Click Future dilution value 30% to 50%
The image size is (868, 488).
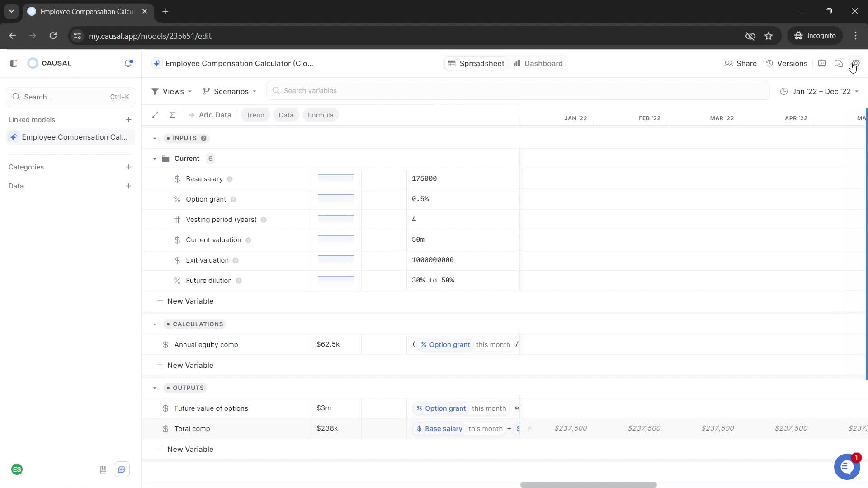pyautogui.click(x=433, y=280)
